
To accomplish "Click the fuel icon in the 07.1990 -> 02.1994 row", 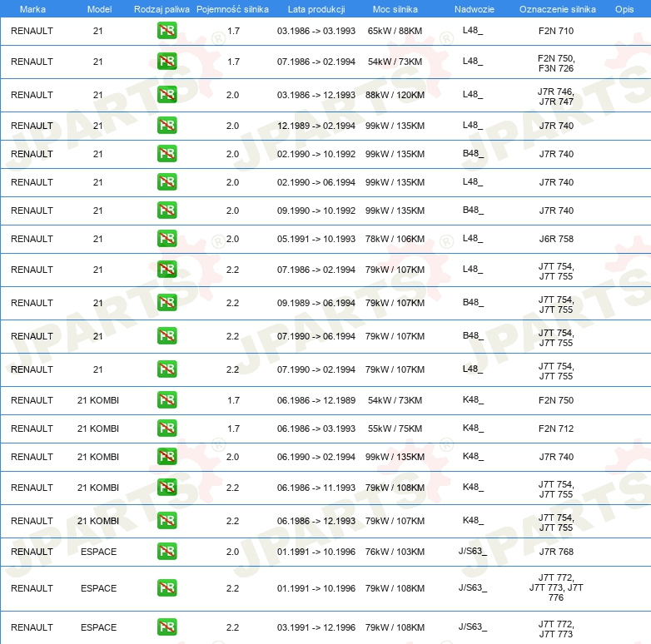I will (x=166, y=369).
